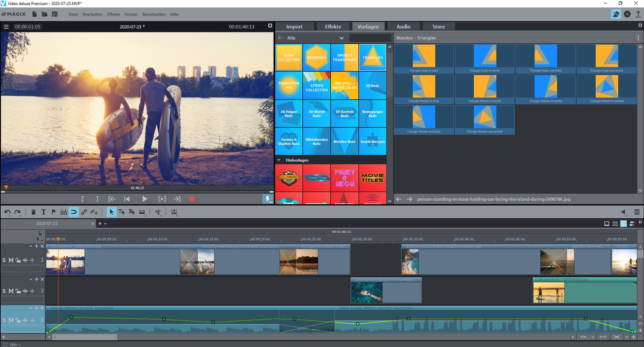The width and height of the screenshot is (644, 347).
Task: Switch to the Store tab
Action: [x=439, y=27]
